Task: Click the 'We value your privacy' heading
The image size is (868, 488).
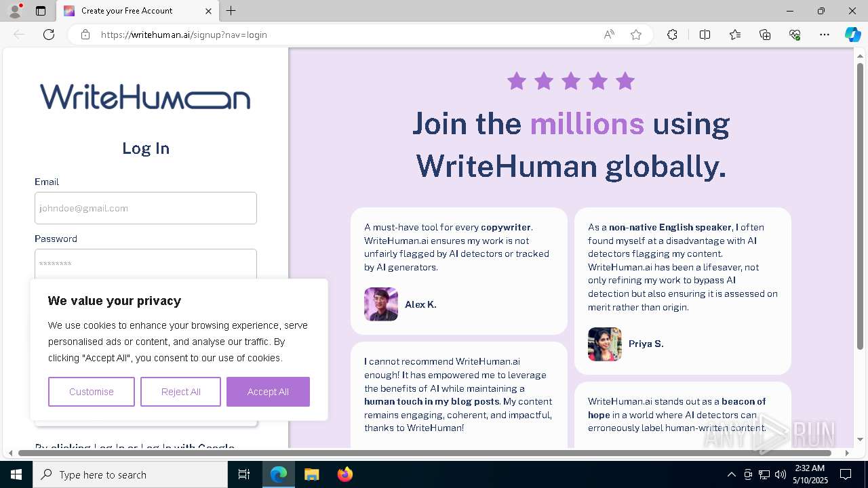Action: pyautogui.click(x=115, y=301)
